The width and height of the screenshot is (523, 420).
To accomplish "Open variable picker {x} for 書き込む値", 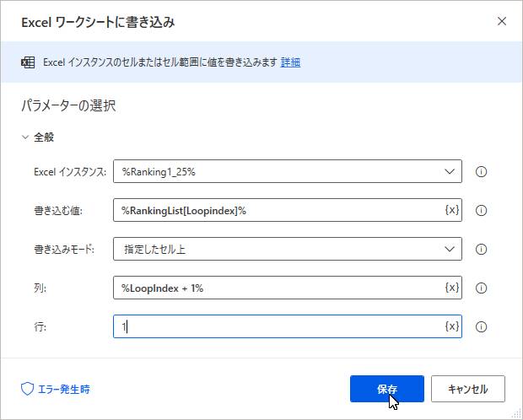I will click(452, 210).
